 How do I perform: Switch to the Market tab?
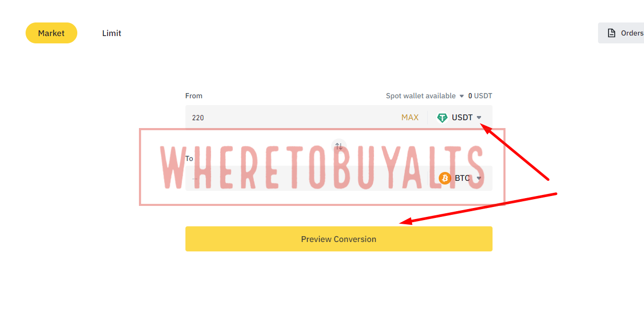(x=51, y=33)
